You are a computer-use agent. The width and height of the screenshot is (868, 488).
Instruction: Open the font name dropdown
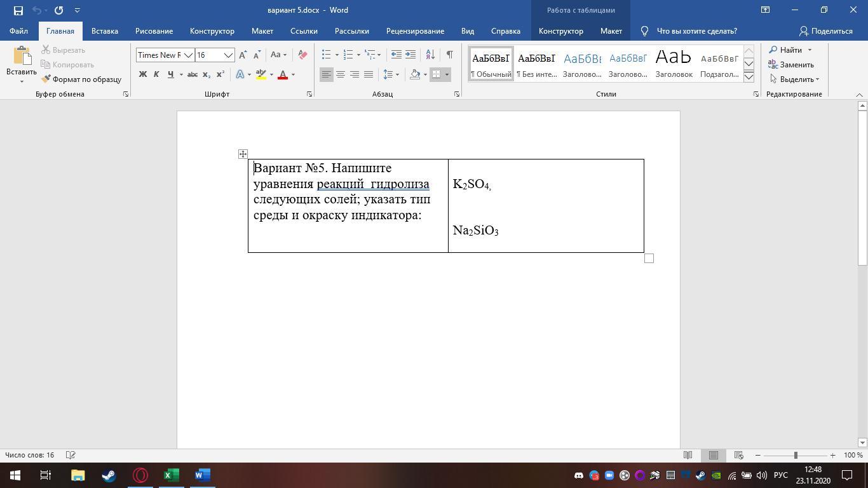tap(188, 55)
